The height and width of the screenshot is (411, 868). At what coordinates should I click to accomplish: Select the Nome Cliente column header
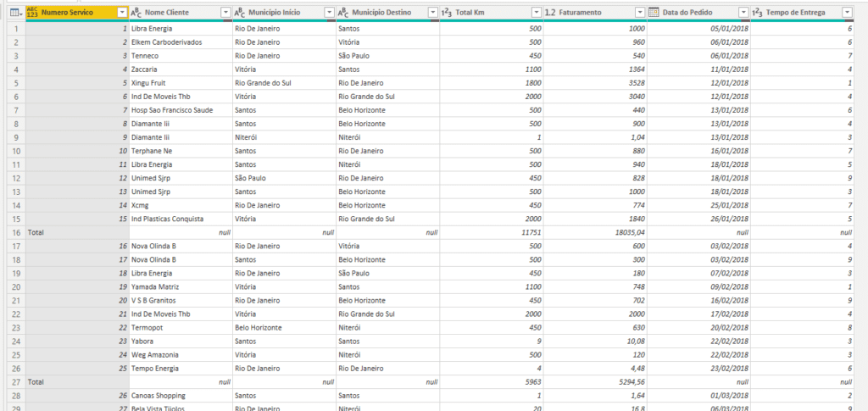181,12
